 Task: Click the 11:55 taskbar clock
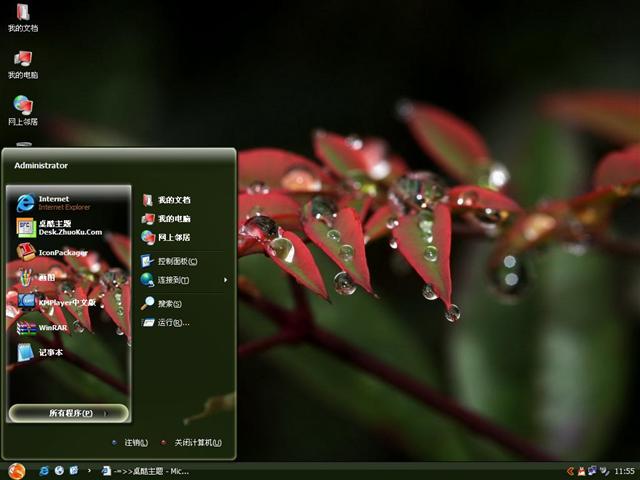(x=624, y=471)
